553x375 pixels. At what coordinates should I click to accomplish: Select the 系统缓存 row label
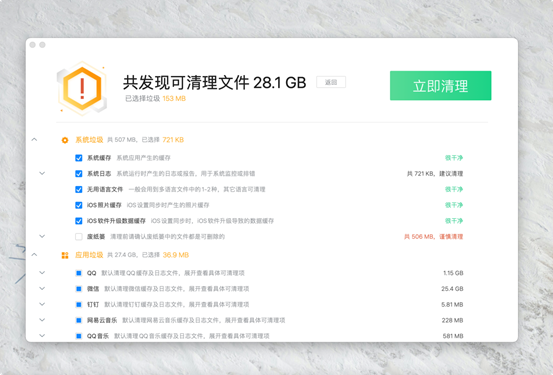[99, 158]
